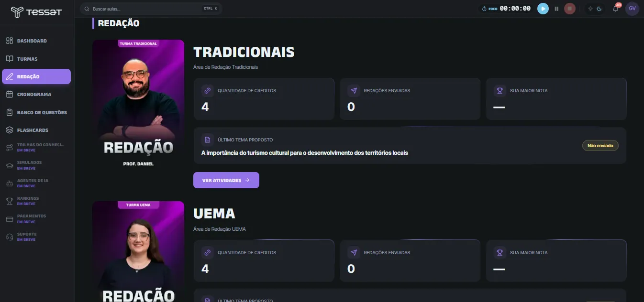Click the Tradicionais heading

244,52
